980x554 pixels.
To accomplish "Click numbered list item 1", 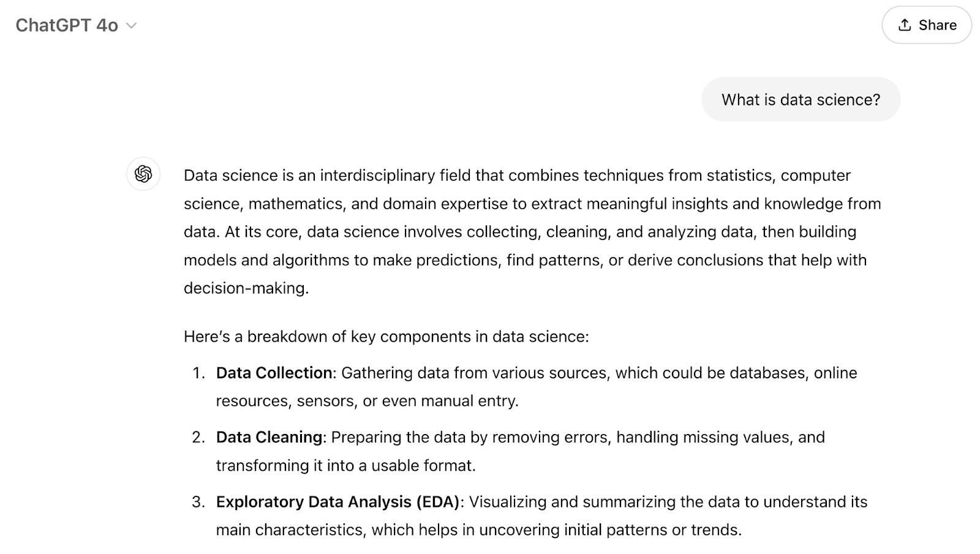I will (x=197, y=373).
